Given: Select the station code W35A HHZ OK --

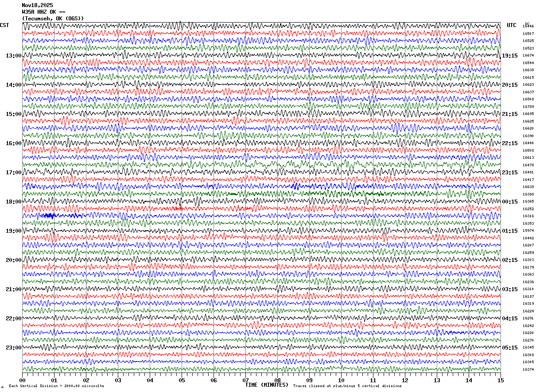Looking at the screenshot, I should coord(43,12).
